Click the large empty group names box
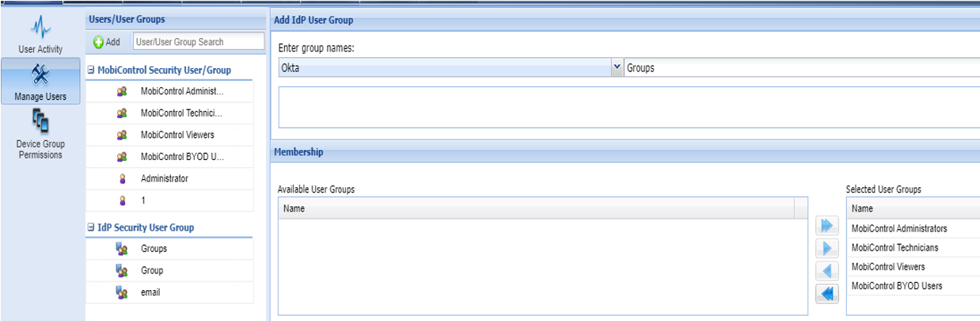Viewport: 980px width, 321px height. [x=629, y=107]
